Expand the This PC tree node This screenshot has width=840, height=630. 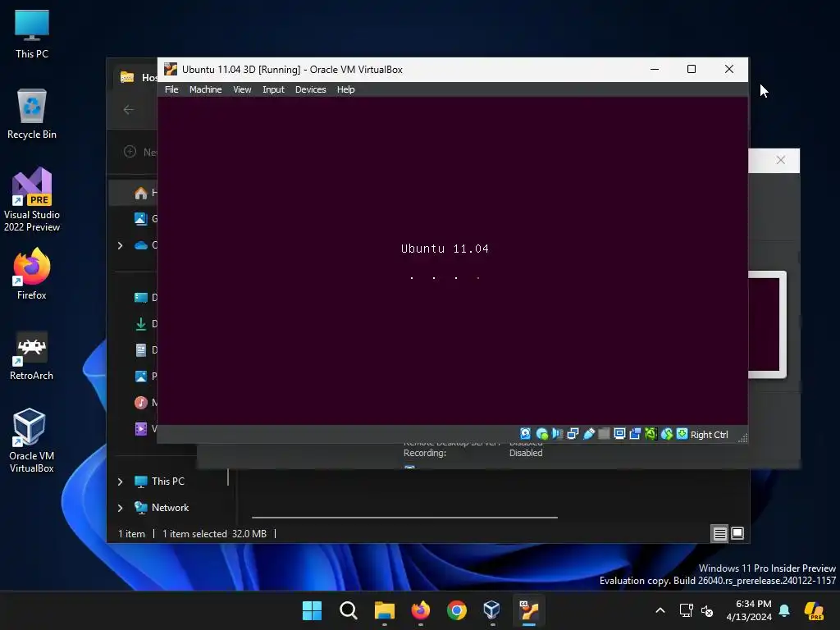pyautogui.click(x=120, y=482)
